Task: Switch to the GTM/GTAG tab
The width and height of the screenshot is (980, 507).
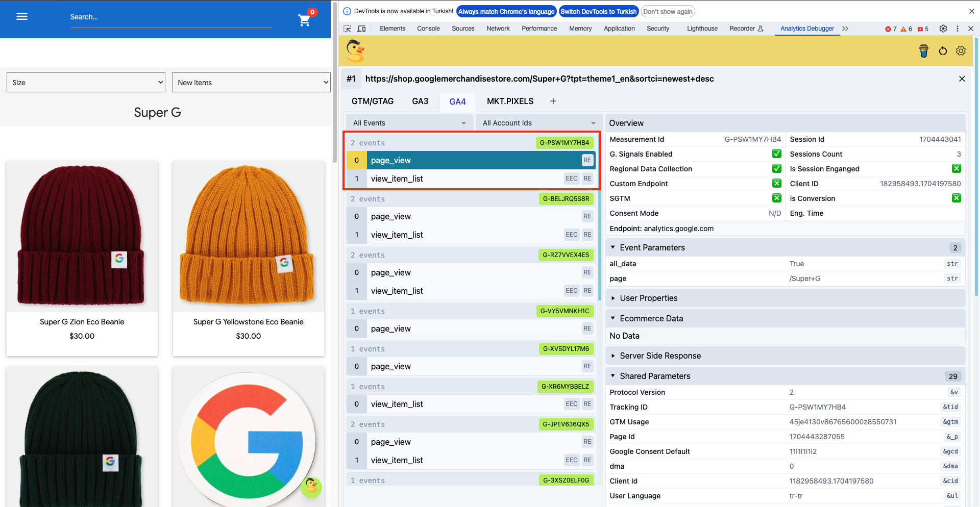Action: coord(373,101)
